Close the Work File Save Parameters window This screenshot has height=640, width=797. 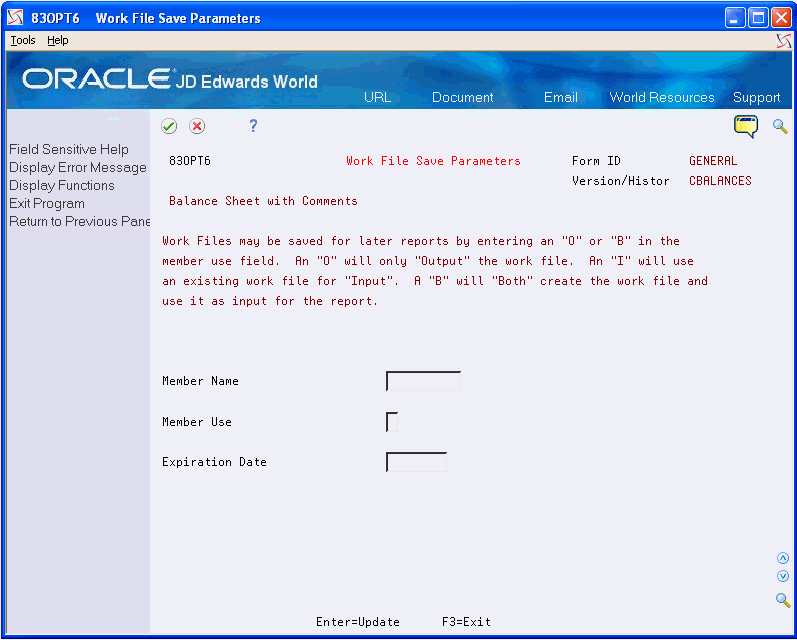pos(781,18)
